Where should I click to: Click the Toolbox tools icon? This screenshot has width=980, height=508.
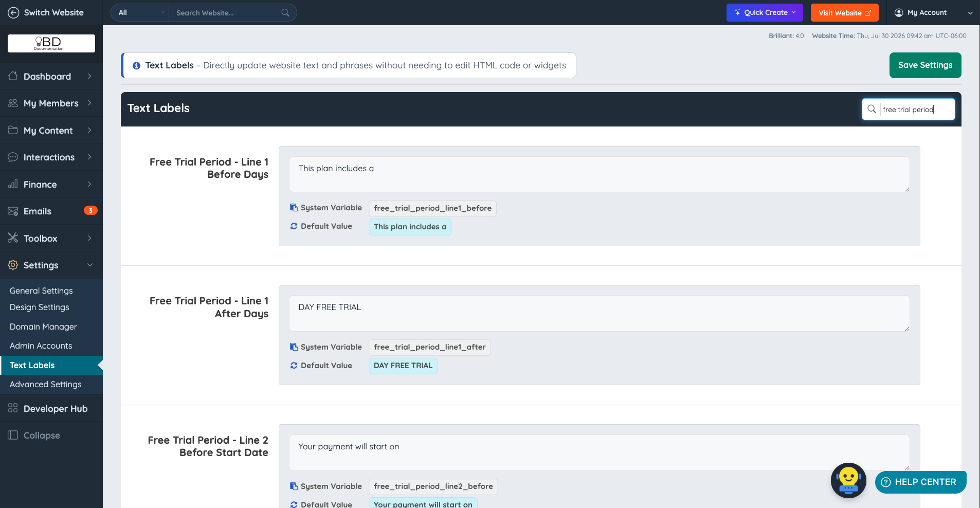[13, 238]
